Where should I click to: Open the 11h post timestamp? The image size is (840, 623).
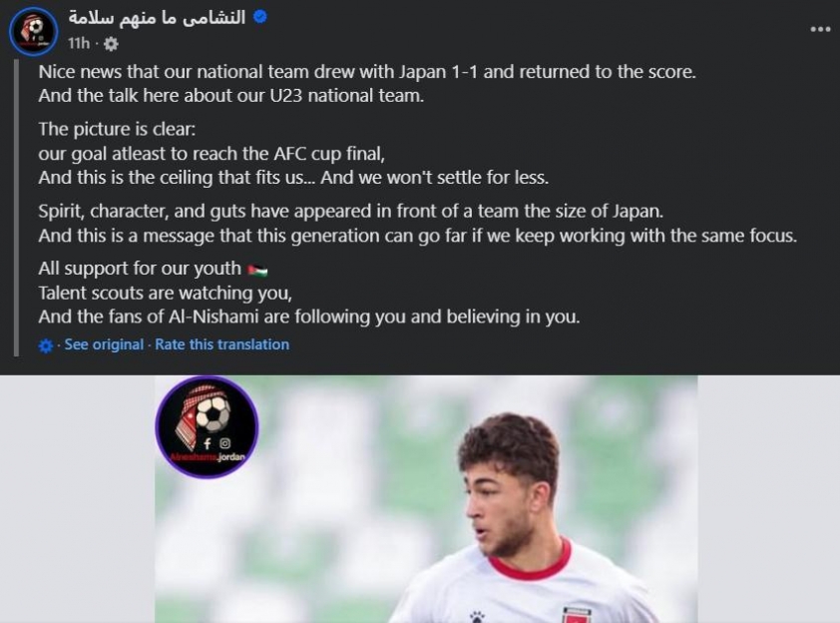(79, 43)
